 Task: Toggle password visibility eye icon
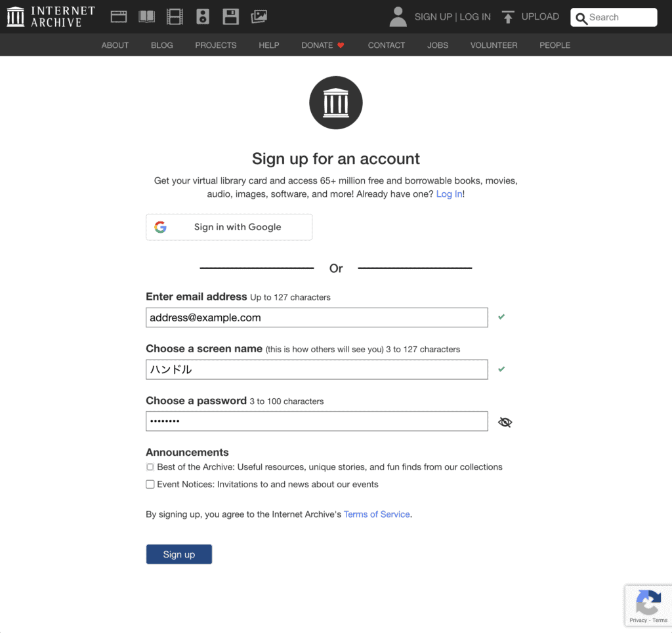click(505, 422)
